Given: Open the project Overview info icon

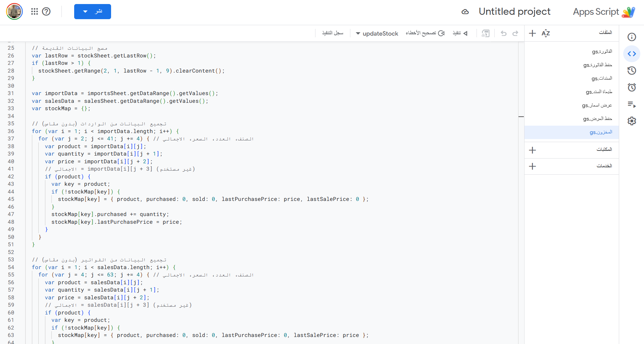Looking at the screenshot, I should (632, 37).
